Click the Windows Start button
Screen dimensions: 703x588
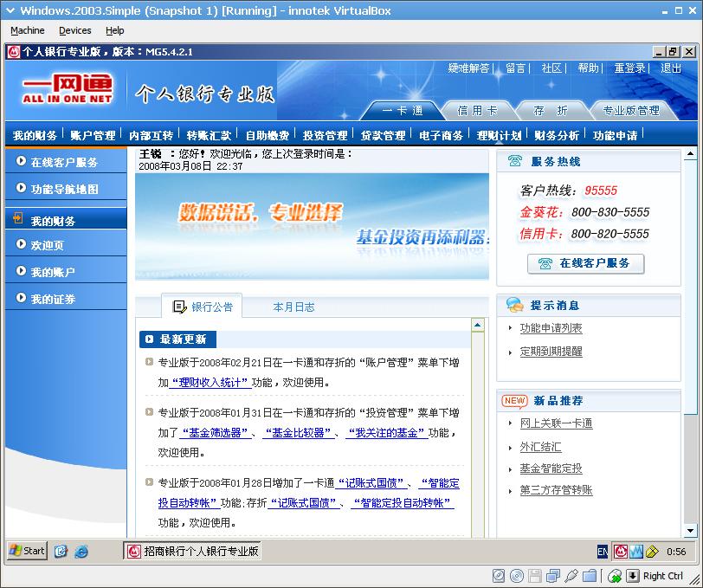[27, 550]
